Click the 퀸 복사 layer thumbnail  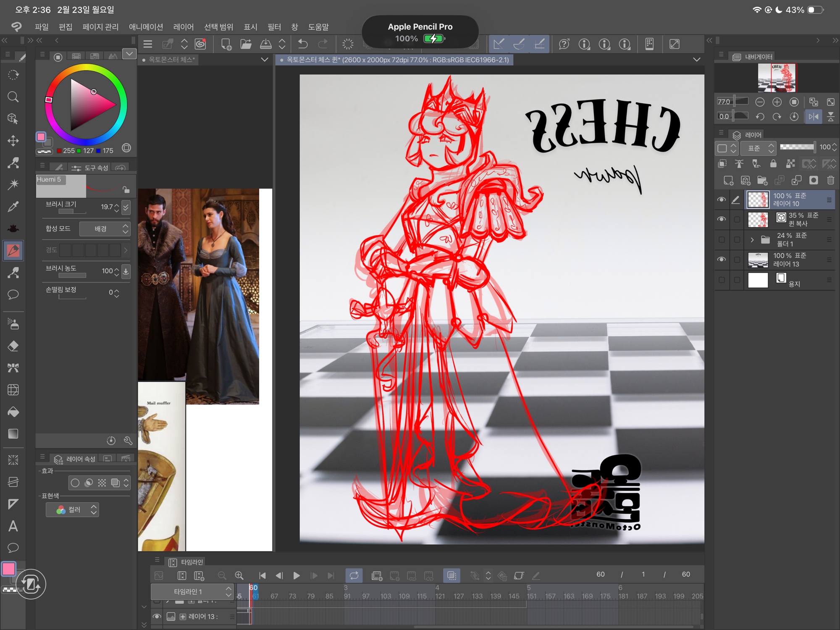tap(758, 219)
